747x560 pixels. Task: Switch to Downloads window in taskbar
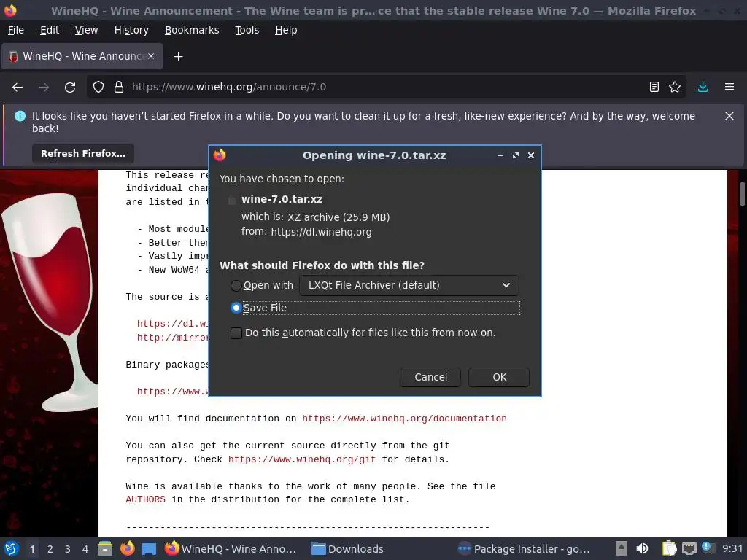pyautogui.click(x=348, y=549)
